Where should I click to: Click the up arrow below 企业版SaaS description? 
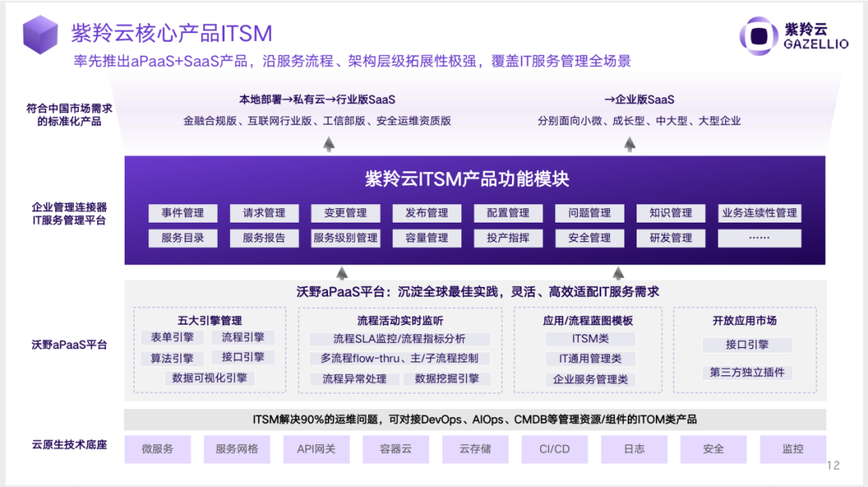click(630, 144)
